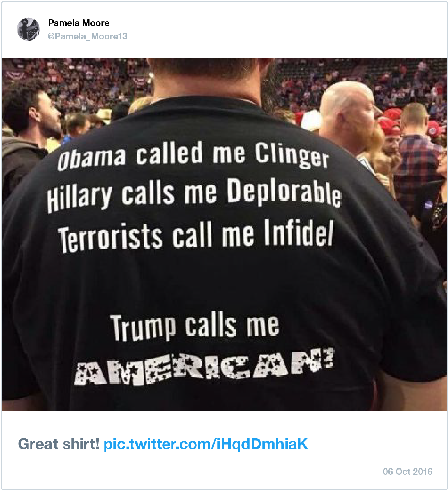Click Pamela Moore's profile avatar
Viewport: 448px width, 493px height.
[x=28, y=29]
